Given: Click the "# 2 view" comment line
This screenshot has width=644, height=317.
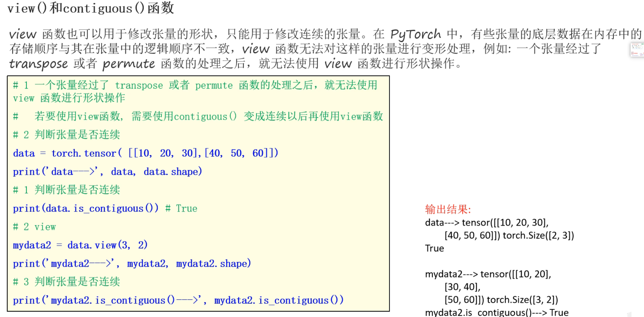Looking at the screenshot, I should (x=35, y=227).
